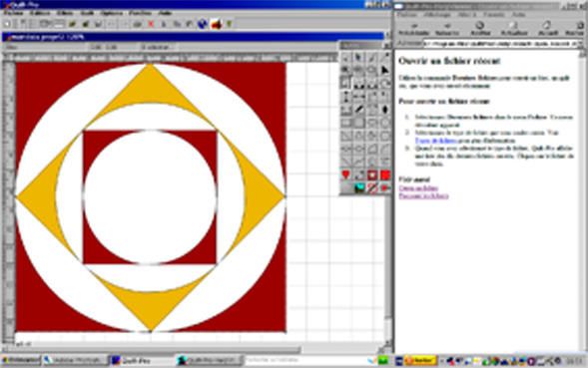
Task: Follow the blue link in step two
Action: pyautogui.click(x=435, y=141)
